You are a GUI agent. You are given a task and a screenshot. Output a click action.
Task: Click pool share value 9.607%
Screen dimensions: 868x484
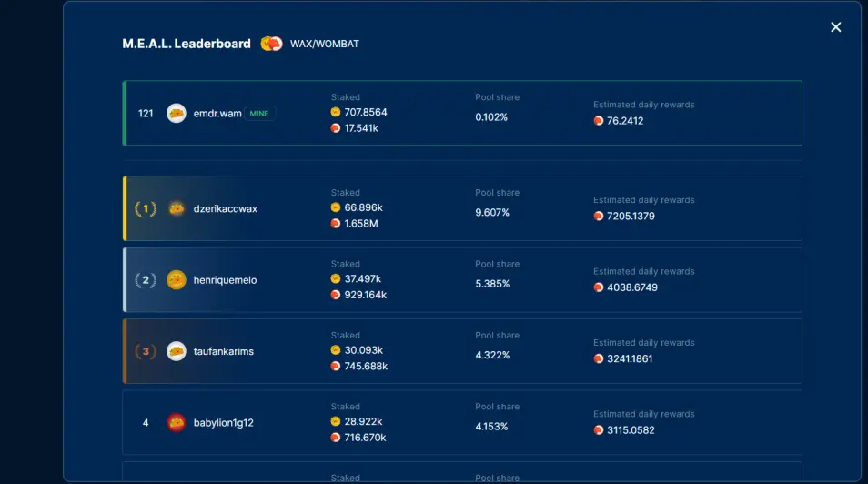[492, 213]
